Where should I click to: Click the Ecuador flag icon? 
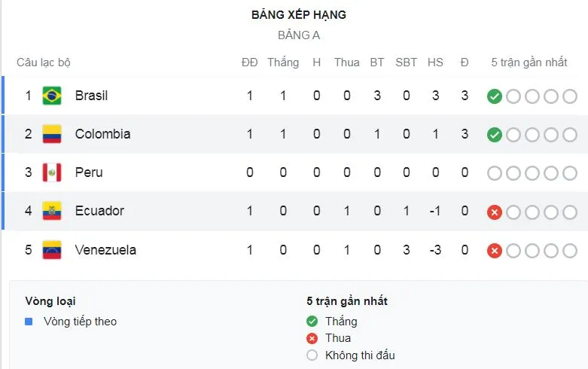click(52, 211)
